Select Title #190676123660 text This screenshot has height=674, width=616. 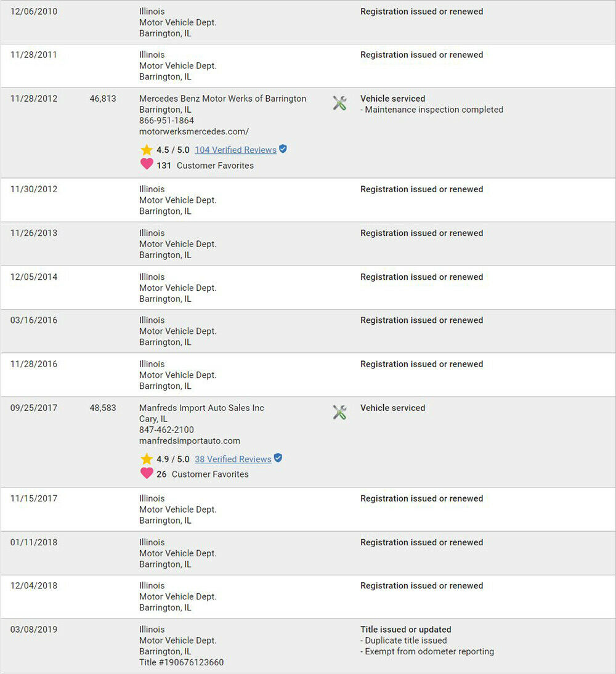181,662
